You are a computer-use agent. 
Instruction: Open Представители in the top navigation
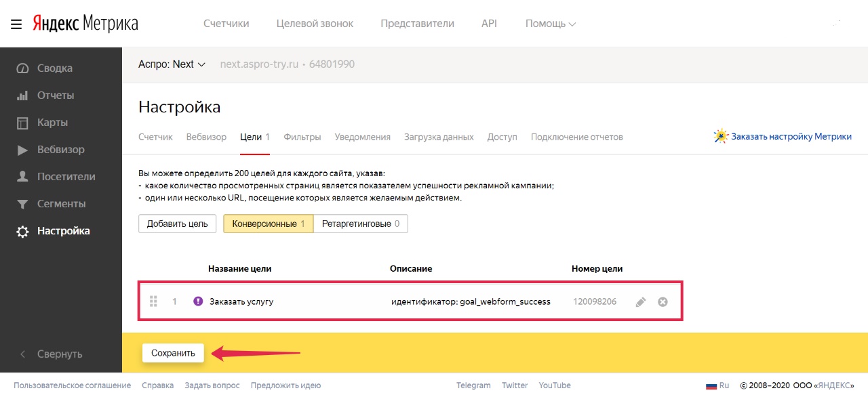click(x=417, y=24)
